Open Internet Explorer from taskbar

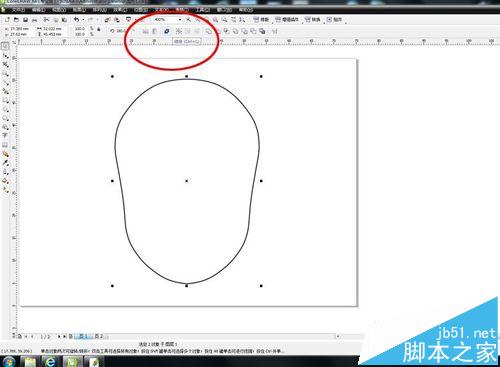pos(51,362)
